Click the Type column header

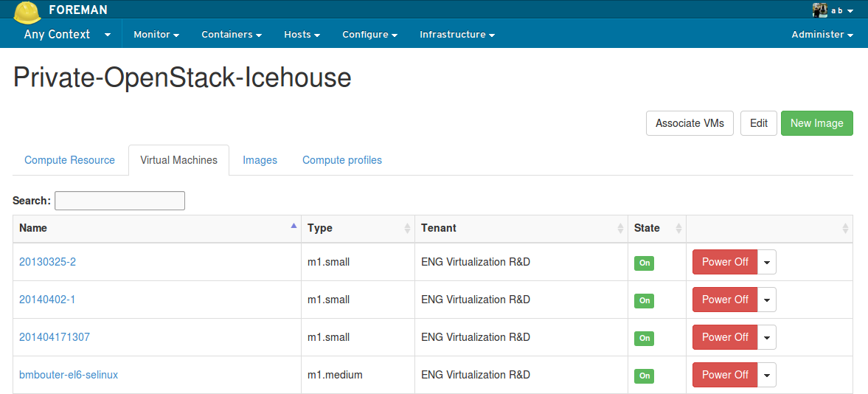pos(358,228)
